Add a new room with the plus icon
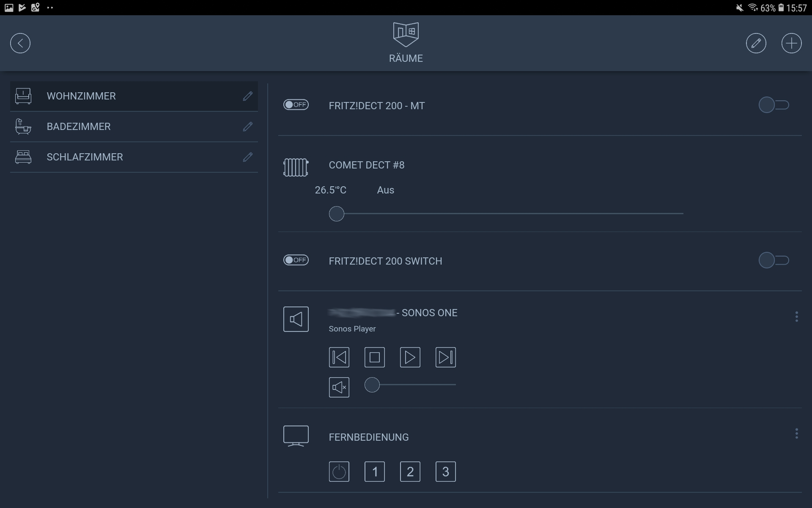The image size is (812, 508). click(x=792, y=43)
